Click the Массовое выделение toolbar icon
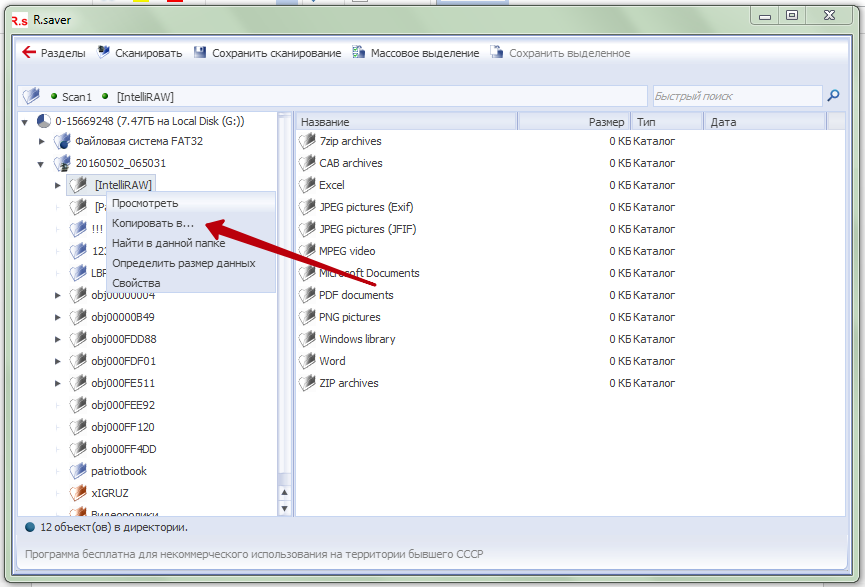 point(359,53)
